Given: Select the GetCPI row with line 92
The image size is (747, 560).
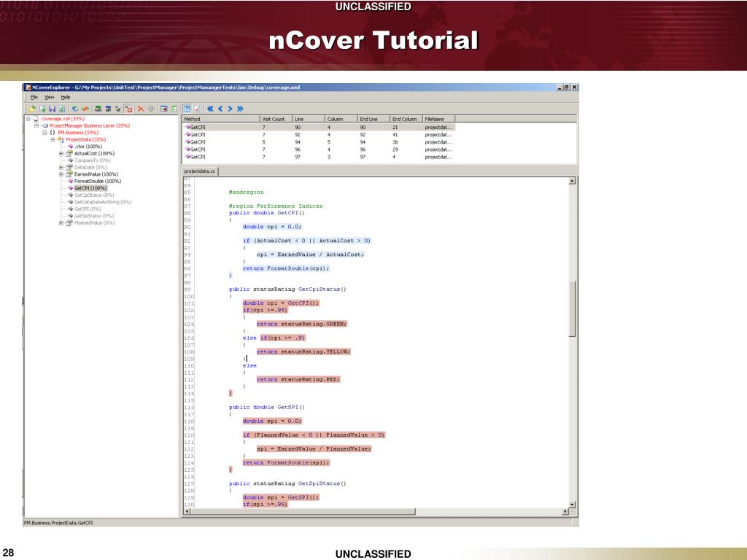Looking at the screenshot, I should tap(319, 135).
